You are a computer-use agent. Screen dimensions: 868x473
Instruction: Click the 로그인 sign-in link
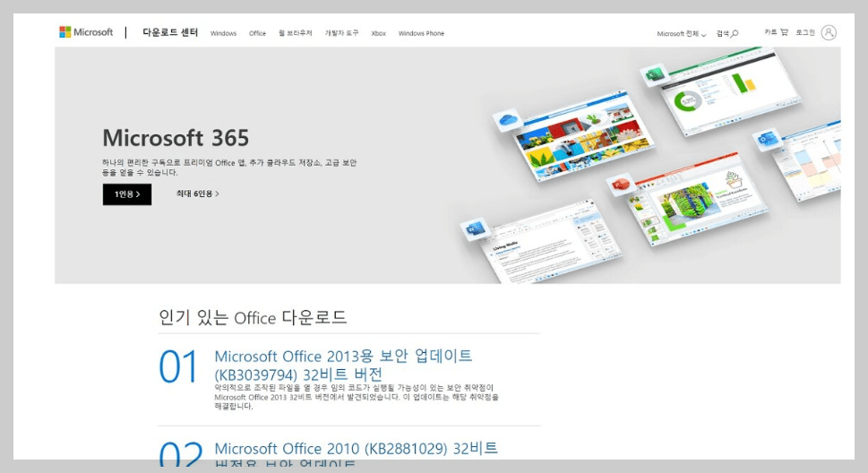(805, 32)
